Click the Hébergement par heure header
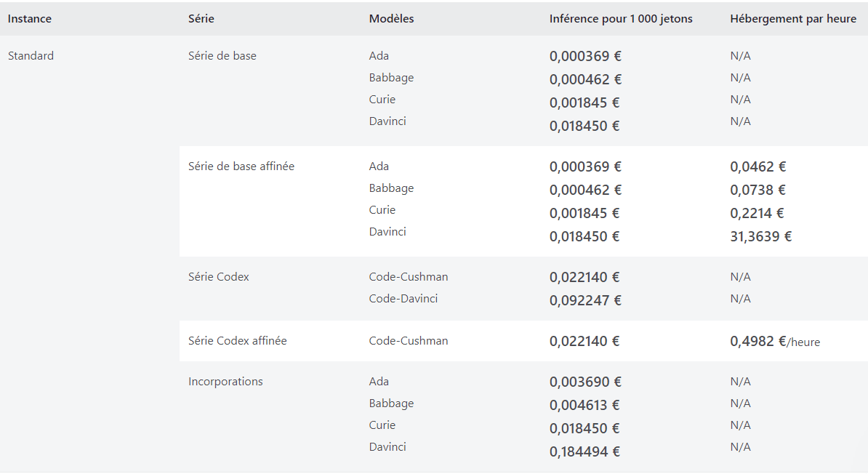Image resolution: width=868 pixels, height=474 pixels. 793,19
